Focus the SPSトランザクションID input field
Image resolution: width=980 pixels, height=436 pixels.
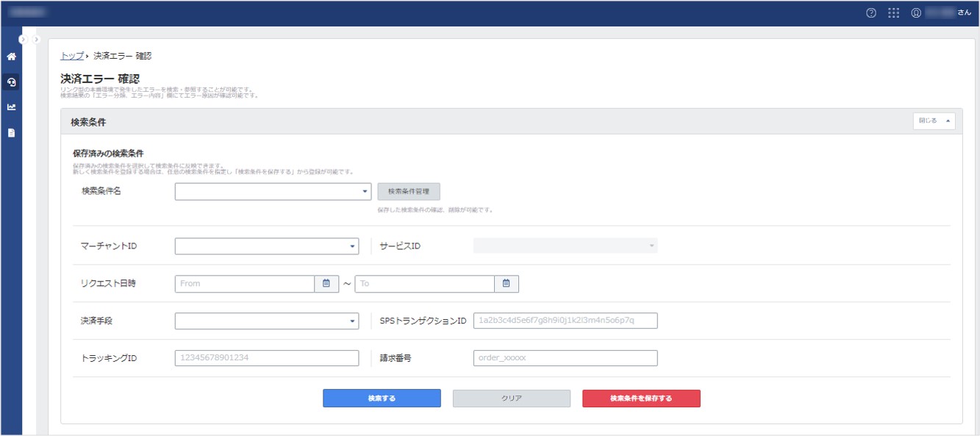click(x=565, y=321)
